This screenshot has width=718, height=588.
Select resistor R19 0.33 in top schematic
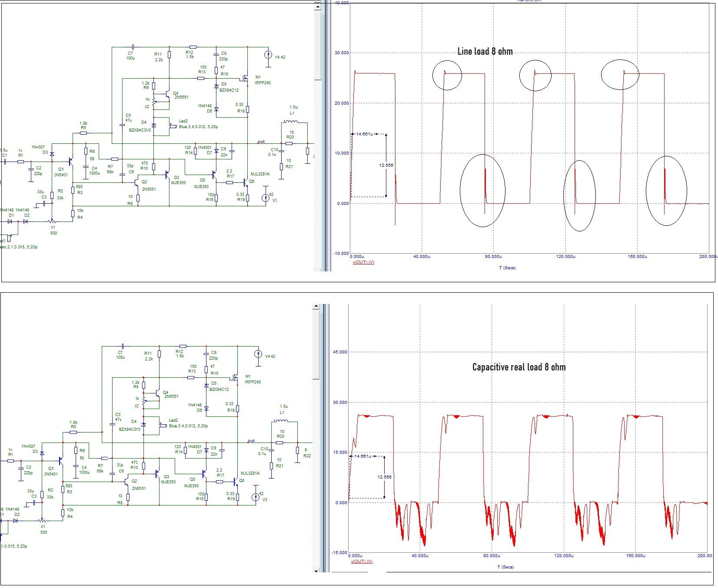(248, 198)
